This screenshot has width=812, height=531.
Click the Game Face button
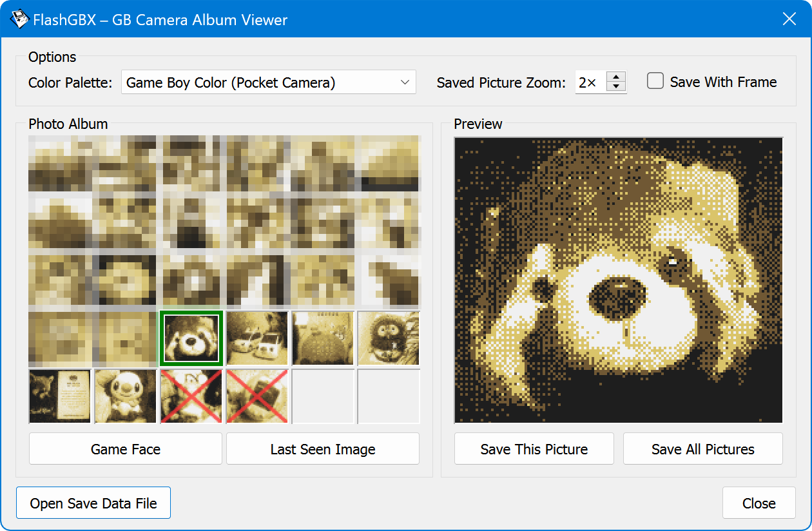125,449
